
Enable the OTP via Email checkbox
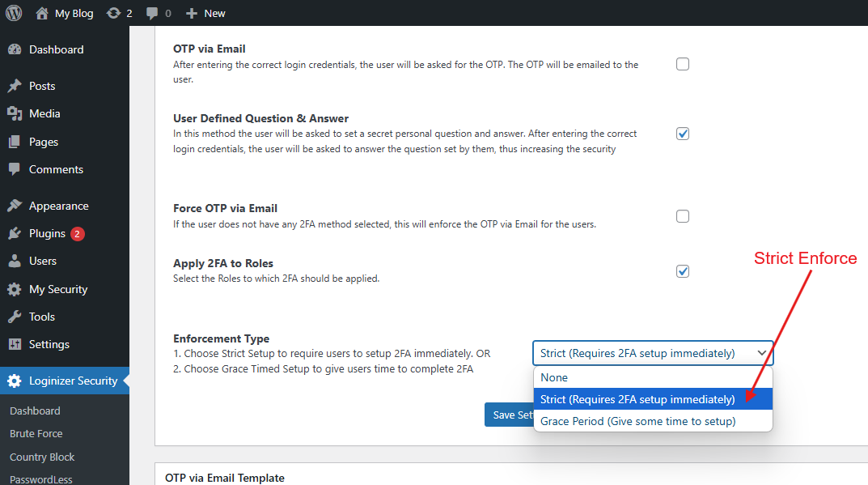tap(682, 63)
